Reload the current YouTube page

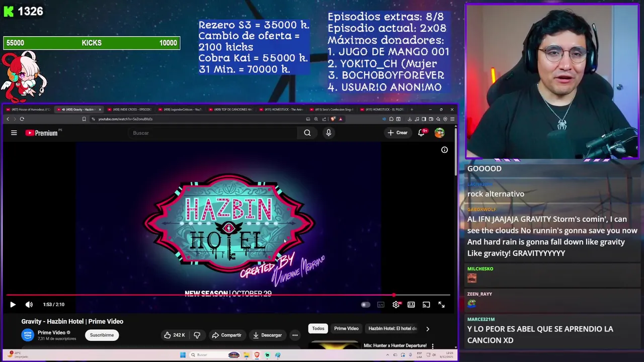tap(22, 119)
